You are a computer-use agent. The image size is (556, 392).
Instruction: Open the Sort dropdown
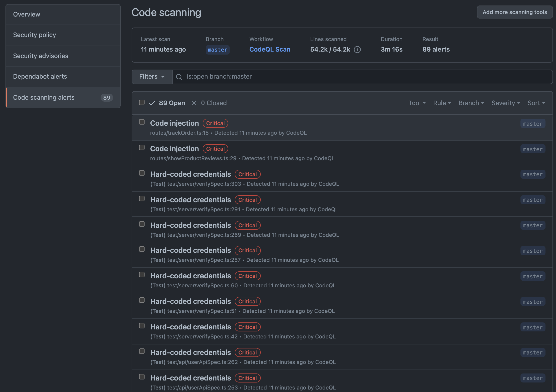(536, 103)
